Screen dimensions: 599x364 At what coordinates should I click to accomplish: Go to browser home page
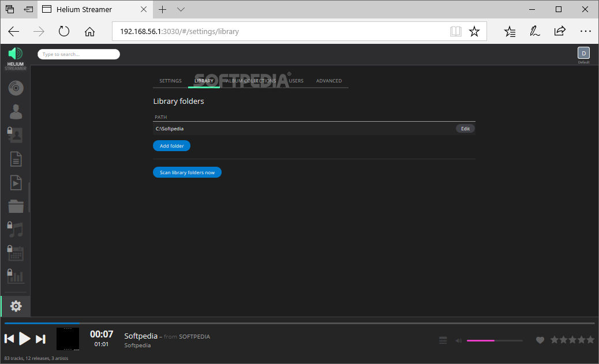89,31
